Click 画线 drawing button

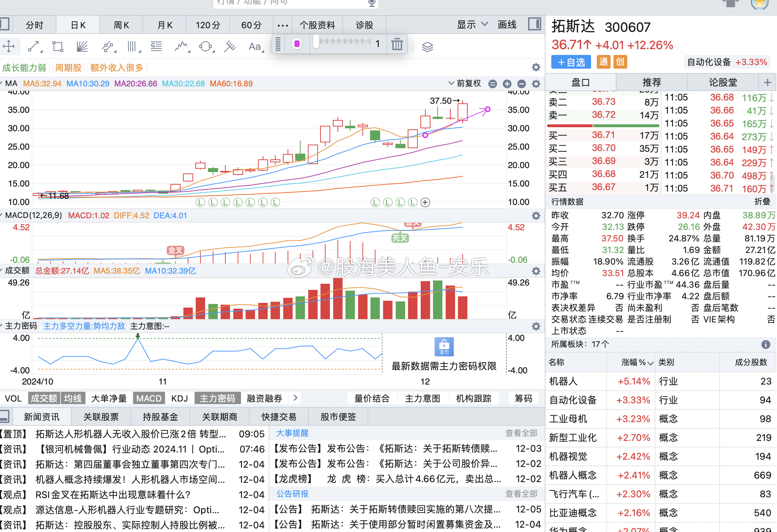507,25
